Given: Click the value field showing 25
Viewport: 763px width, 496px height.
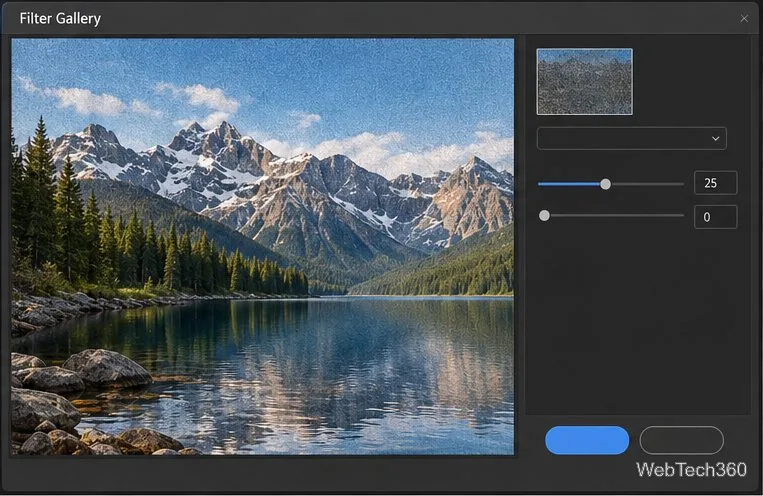Looking at the screenshot, I should point(715,183).
